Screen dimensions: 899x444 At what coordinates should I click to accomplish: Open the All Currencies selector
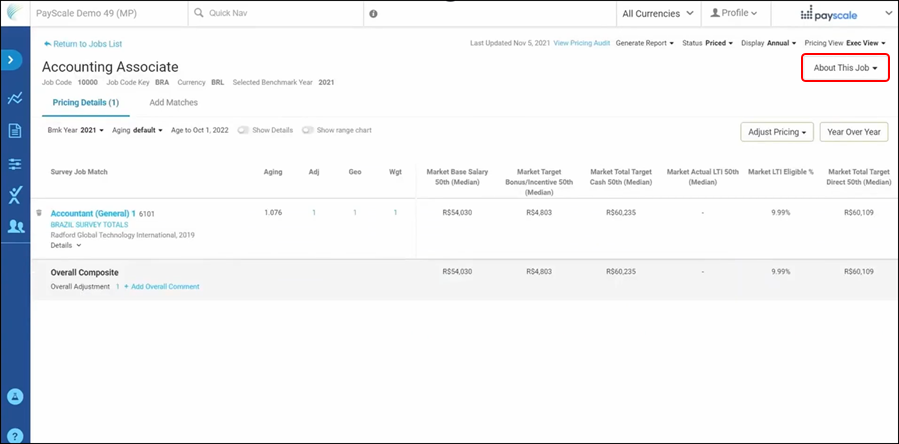point(656,14)
